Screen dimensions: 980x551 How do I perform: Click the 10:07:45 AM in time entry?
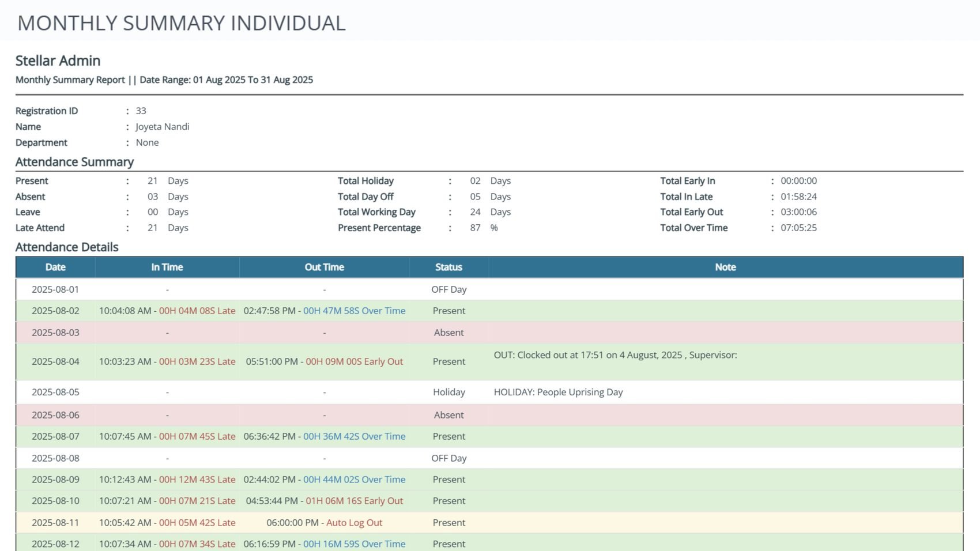pos(167,436)
